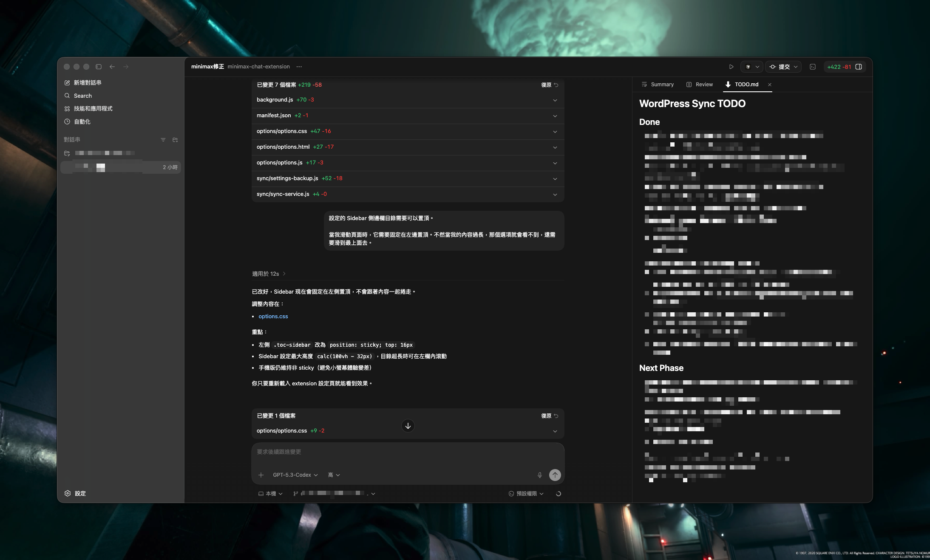Screen dimensions: 930x560
Task: Go forward with the right arrow
Action: point(126,67)
